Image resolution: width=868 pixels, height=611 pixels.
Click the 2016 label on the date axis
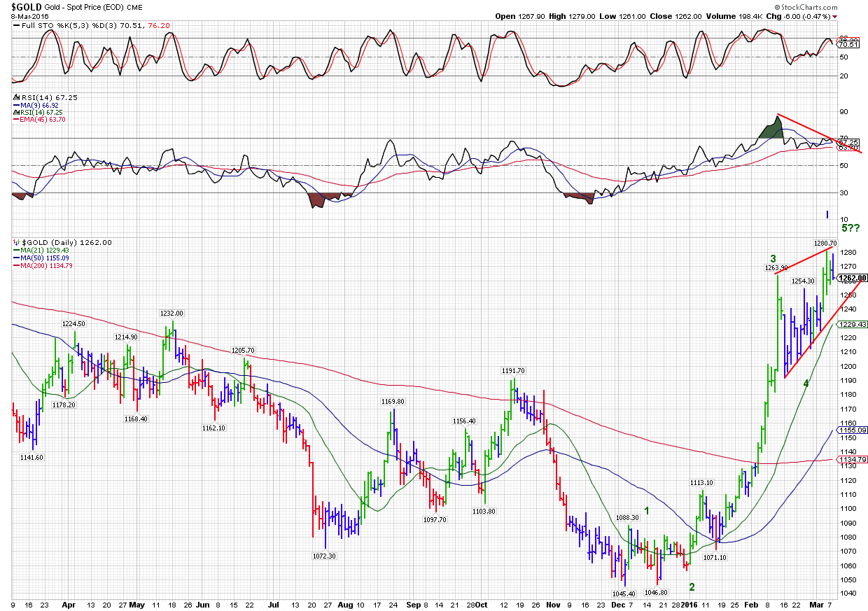pos(689,603)
